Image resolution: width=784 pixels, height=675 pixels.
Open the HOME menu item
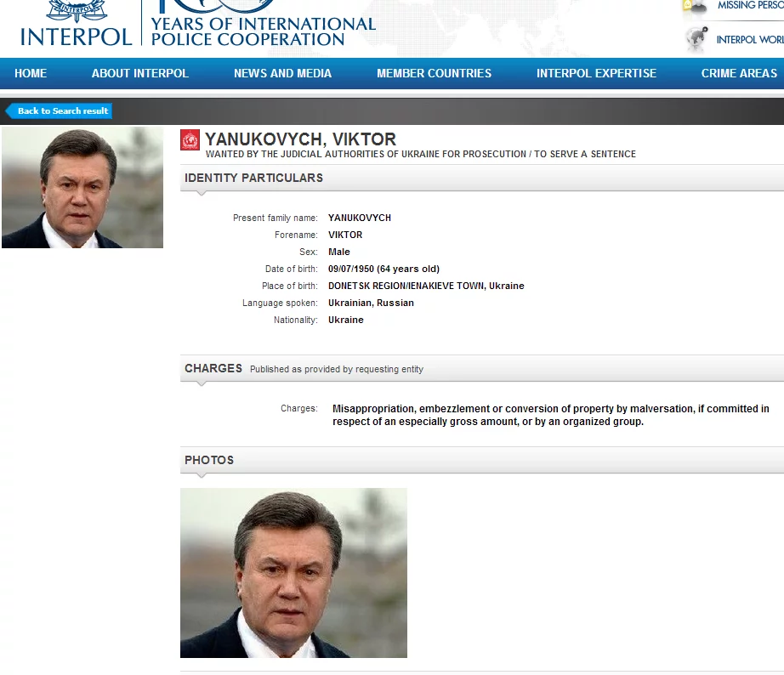tap(31, 73)
